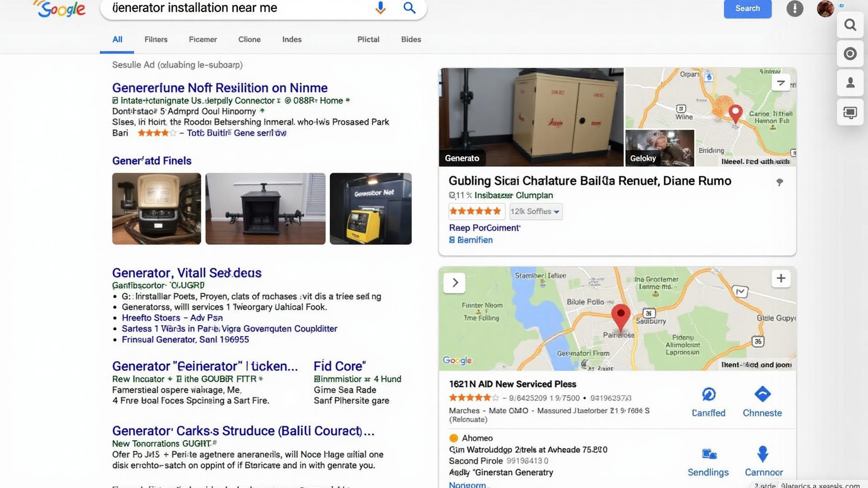868x488 pixels.
Task: Click the magnifying glass search icon
Action: [409, 8]
